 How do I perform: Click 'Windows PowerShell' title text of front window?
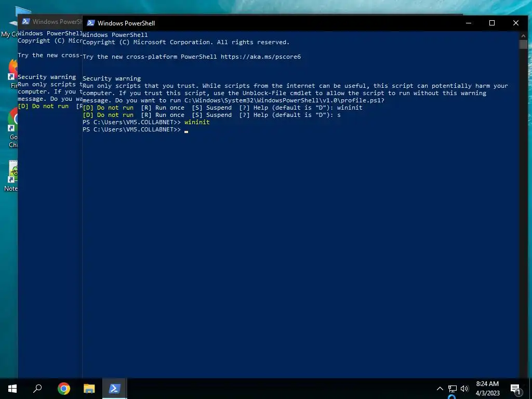click(126, 23)
